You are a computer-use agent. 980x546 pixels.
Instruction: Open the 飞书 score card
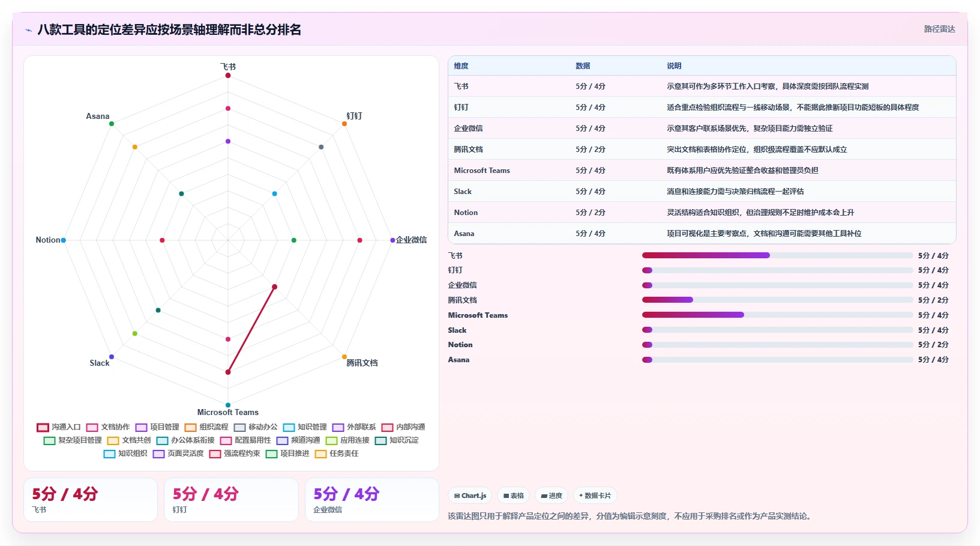point(91,500)
